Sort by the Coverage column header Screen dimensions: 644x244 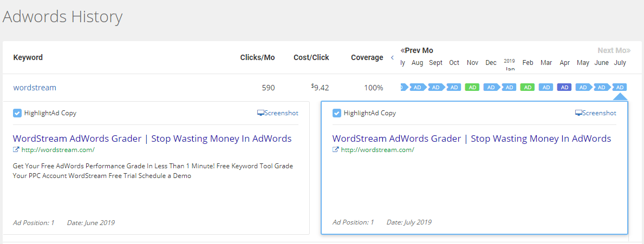pos(367,57)
